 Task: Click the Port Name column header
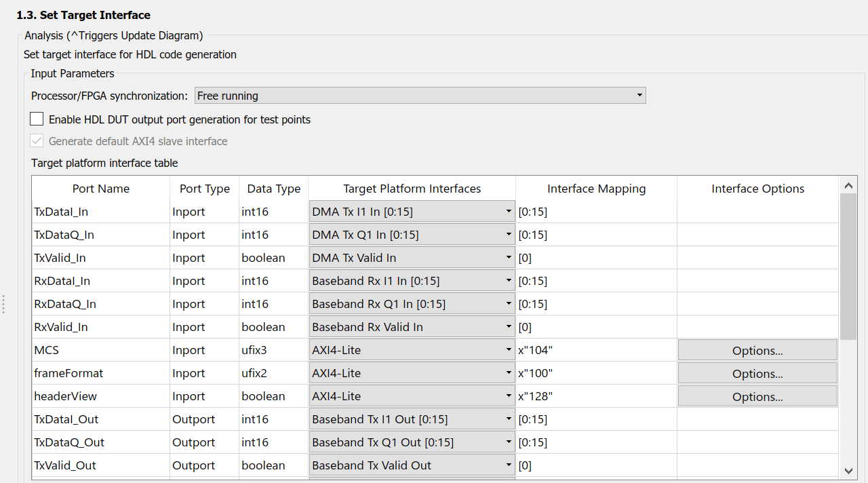coord(101,189)
